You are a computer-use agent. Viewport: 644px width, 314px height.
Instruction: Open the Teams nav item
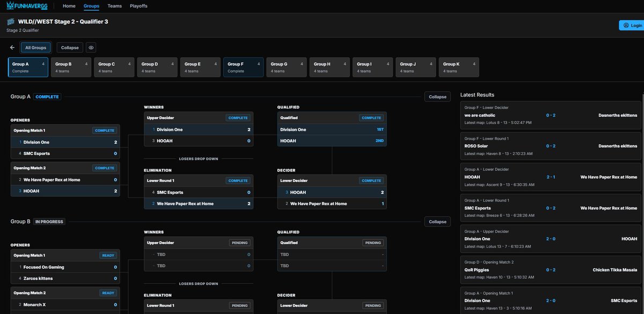click(114, 6)
